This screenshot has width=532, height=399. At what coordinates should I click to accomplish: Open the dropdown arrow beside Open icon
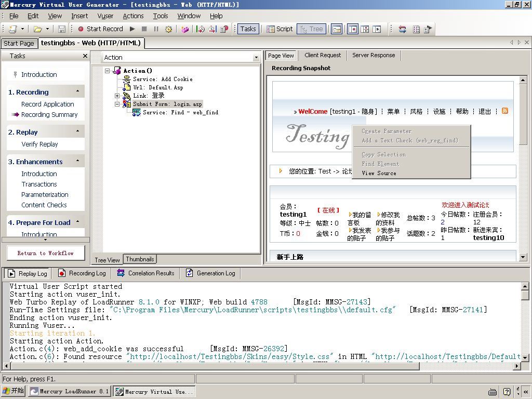47,29
